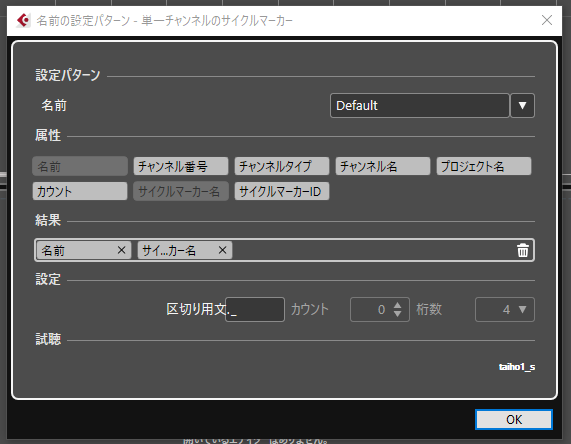Increase the カウント start value

(398, 305)
